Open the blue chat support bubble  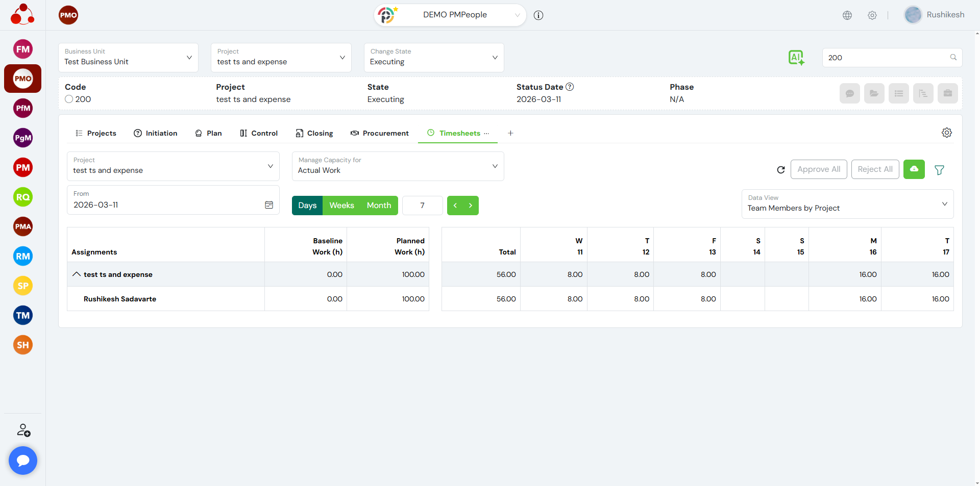point(23,461)
